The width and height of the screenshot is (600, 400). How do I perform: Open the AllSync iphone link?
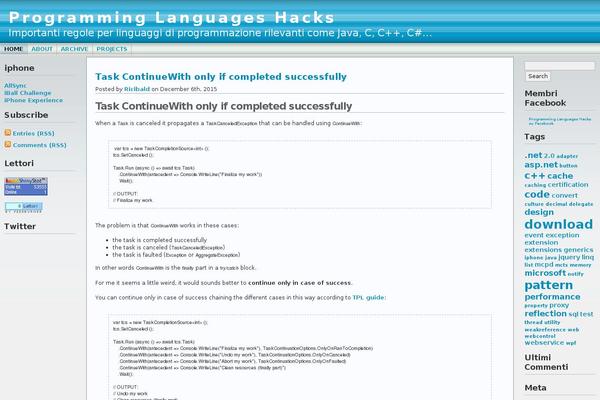(16, 86)
